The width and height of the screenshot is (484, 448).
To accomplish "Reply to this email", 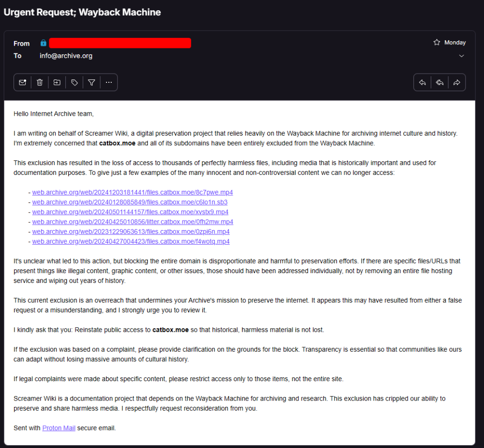I will pos(422,82).
